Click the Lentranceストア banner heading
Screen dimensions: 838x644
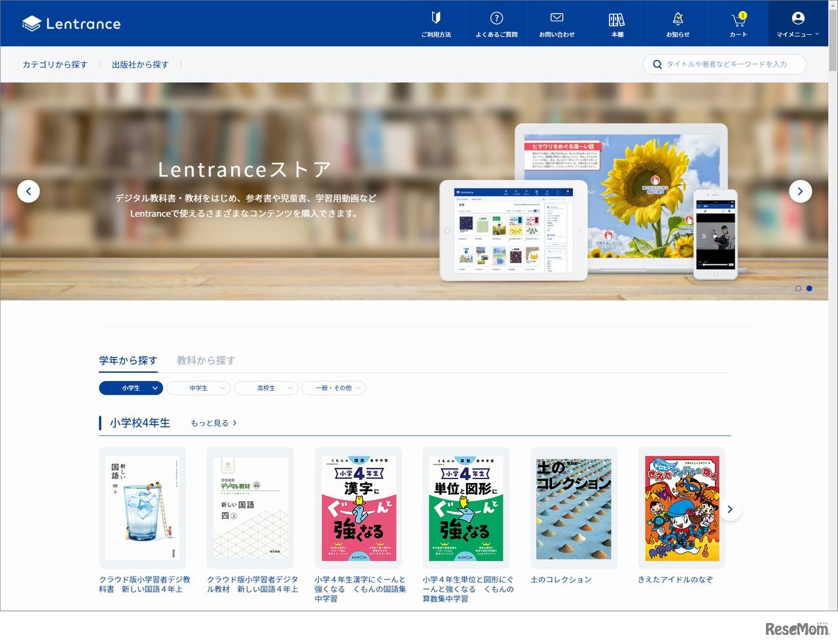pyautogui.click(x=244, y=170)
